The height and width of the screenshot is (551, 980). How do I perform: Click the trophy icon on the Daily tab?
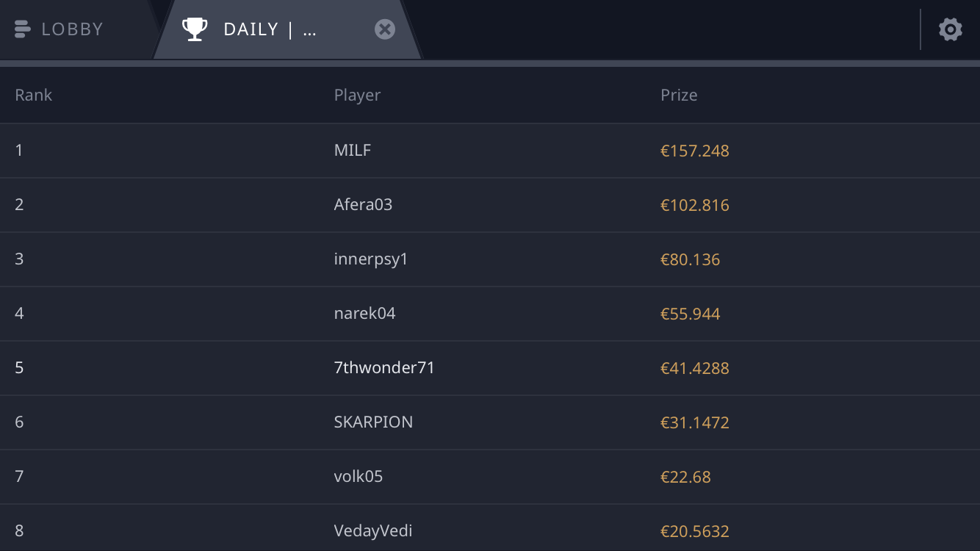[194, 29]
